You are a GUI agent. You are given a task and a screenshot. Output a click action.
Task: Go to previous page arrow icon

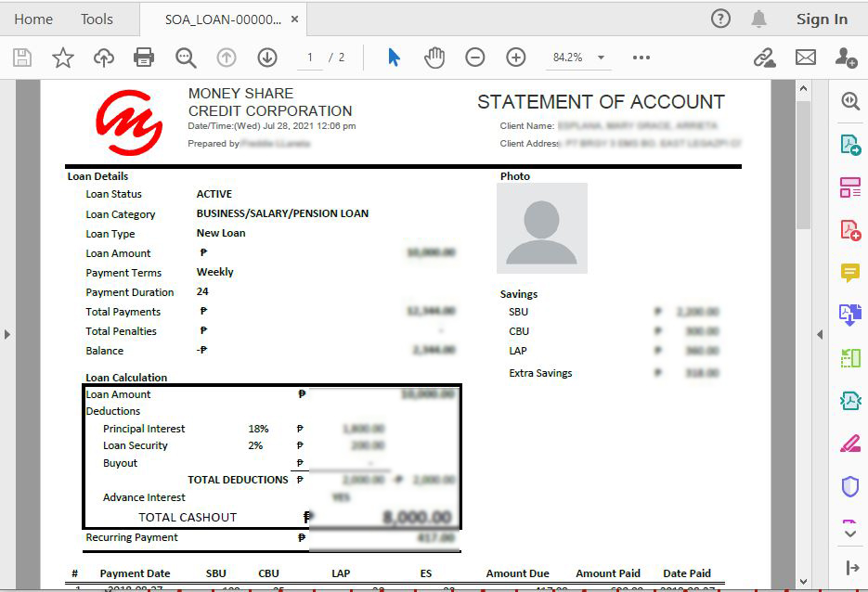pyautogui.click(x=227, y=58)
